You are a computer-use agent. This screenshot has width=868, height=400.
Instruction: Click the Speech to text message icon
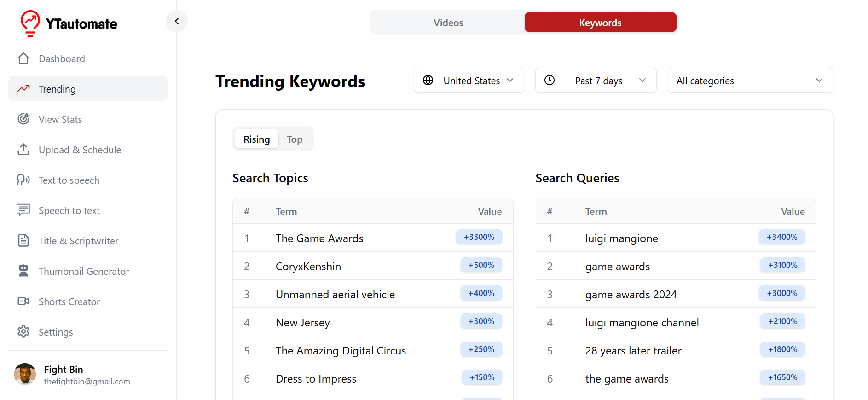click(23, 210)
